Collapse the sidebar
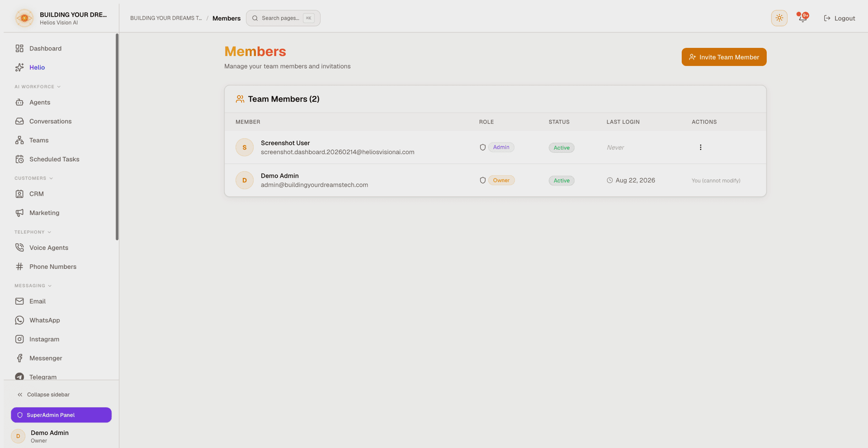 click(43, 395)
